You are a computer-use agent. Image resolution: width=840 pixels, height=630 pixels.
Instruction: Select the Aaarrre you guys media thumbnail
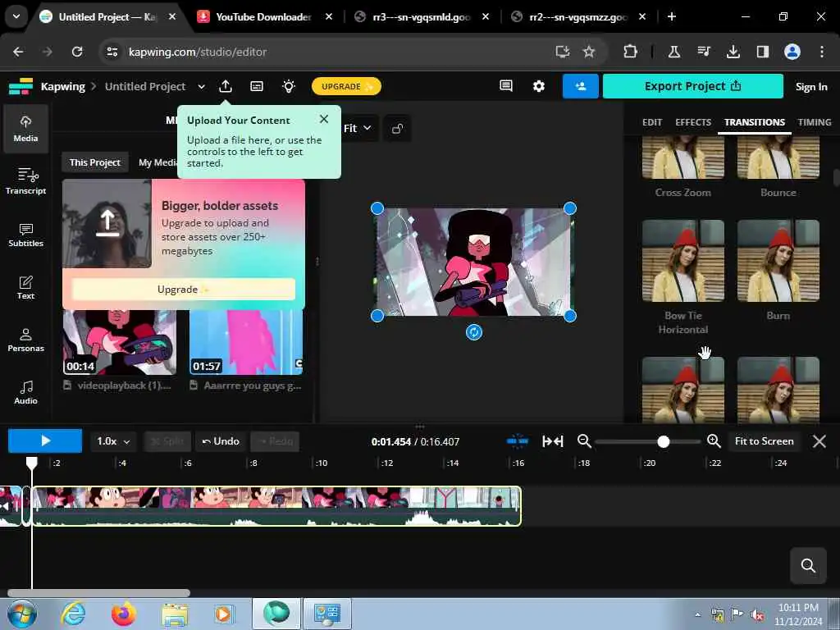pos(246,343)
